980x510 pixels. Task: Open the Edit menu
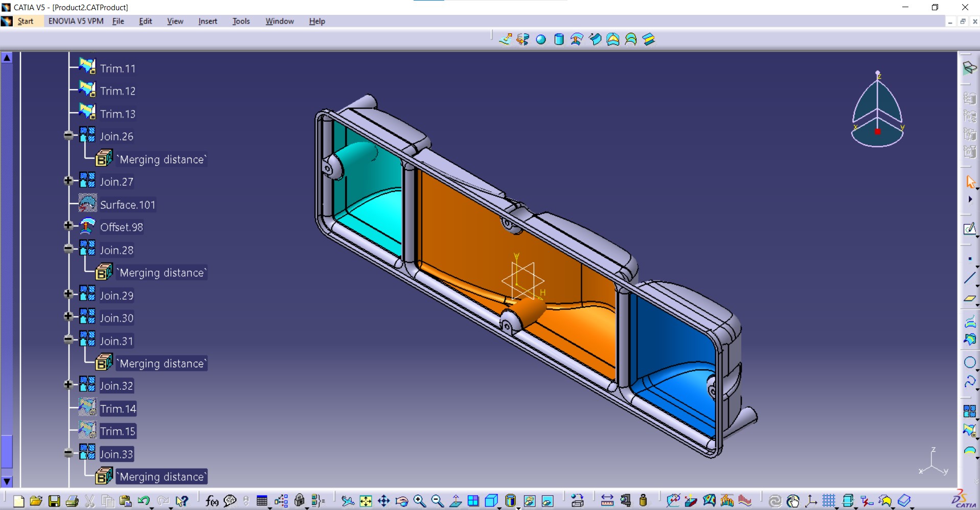pos(146,21)
